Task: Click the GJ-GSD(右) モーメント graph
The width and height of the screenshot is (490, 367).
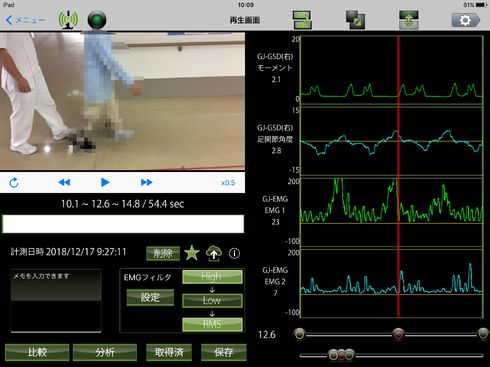Action: (x=392, y=71)
